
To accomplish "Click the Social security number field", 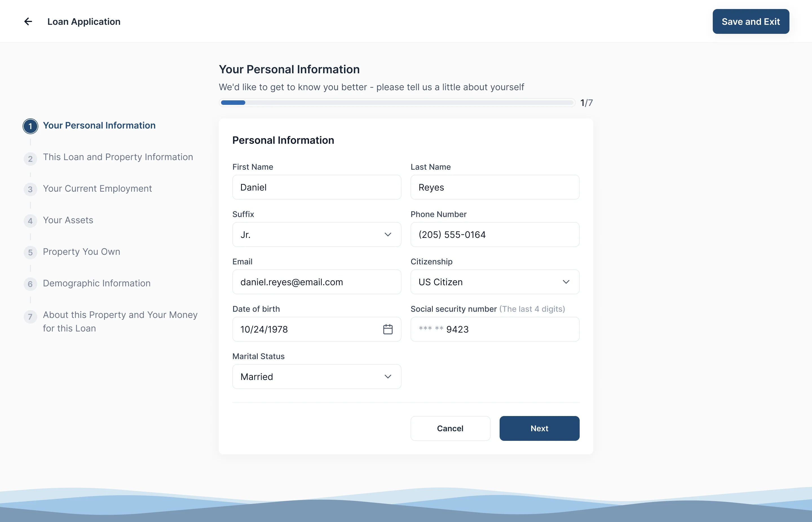I will (495, 329).
